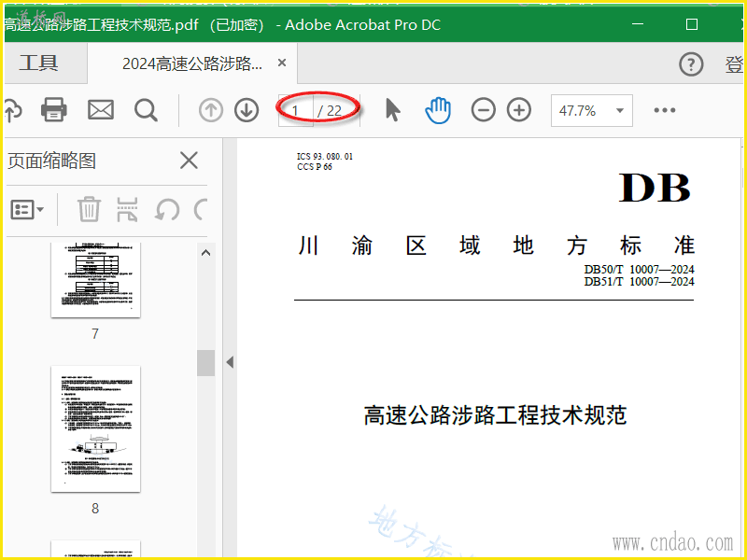
Task: Click the thumbnail label 8
Action: click(x=95, y=508)
